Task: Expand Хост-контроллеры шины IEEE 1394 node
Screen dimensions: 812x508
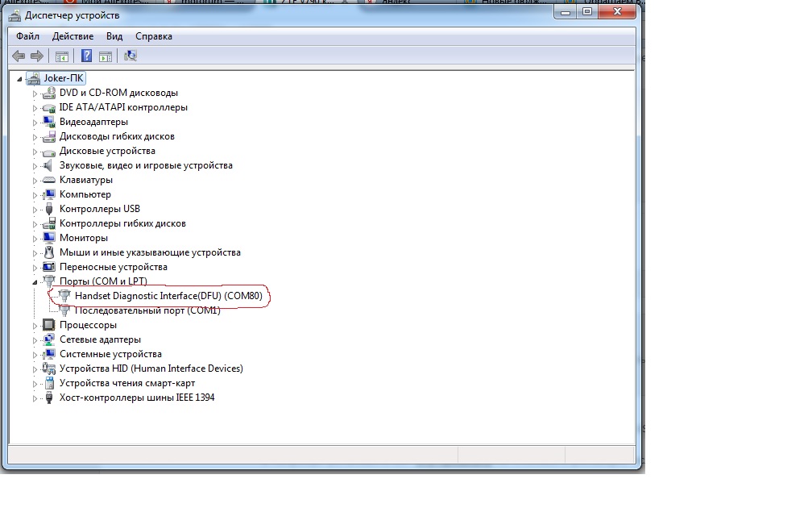Action: click(35, 398)
